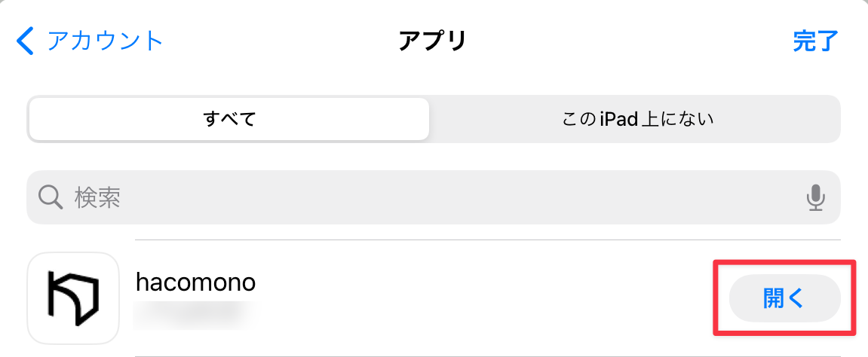Open the hacomono app icon thumbnail
868x357 pixels.
[73, 298]
